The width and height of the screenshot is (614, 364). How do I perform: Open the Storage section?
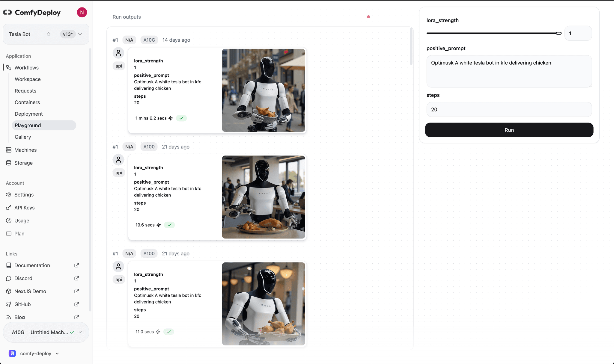(x=8, y=163)
